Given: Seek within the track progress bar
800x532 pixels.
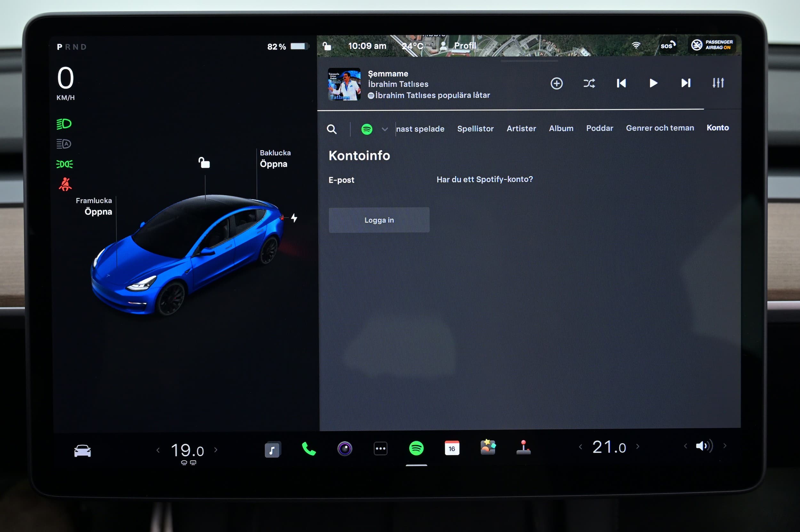Looking at the screenshot, I should [x=529, y=110].
